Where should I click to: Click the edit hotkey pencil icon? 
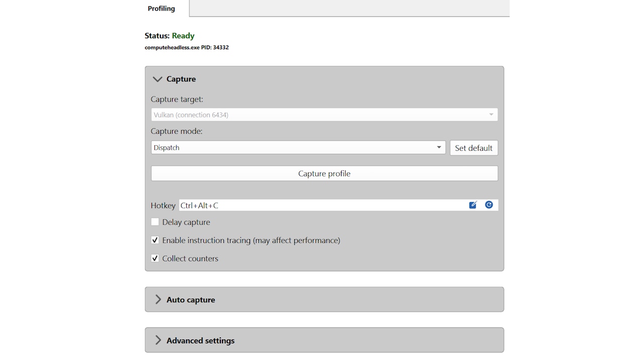point(473,205)
